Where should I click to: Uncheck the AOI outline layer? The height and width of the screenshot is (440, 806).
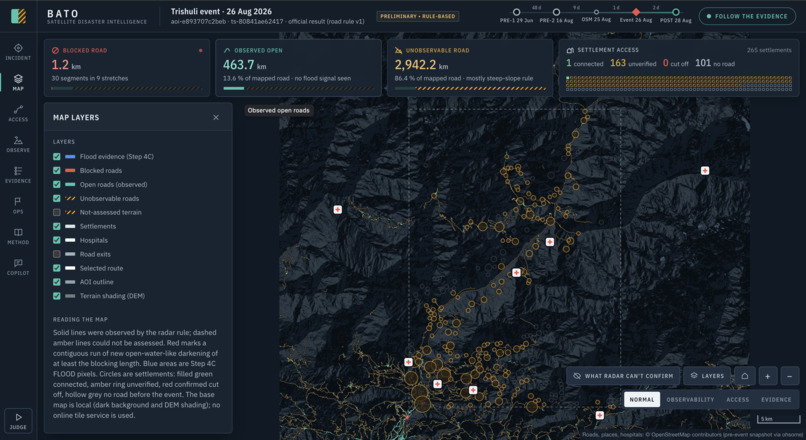click(57, 282)
